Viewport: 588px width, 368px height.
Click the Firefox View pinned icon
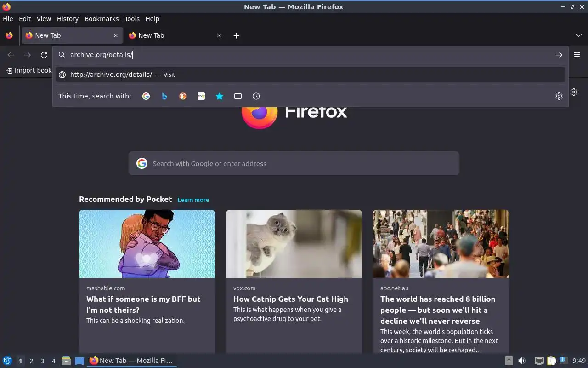[9, 35]
